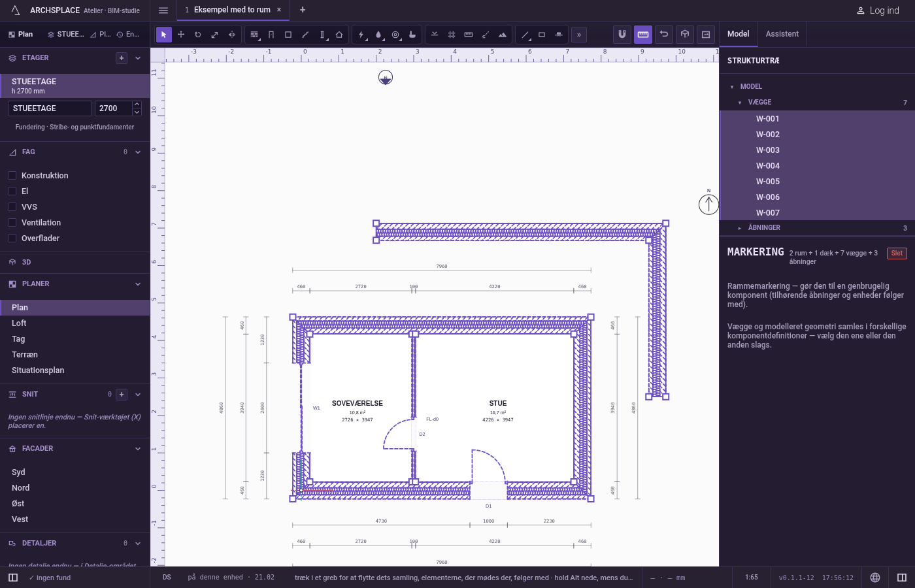This screenshot has height=588, width=915.
Task: Select the rotate tool
Action: click(198, 35)
